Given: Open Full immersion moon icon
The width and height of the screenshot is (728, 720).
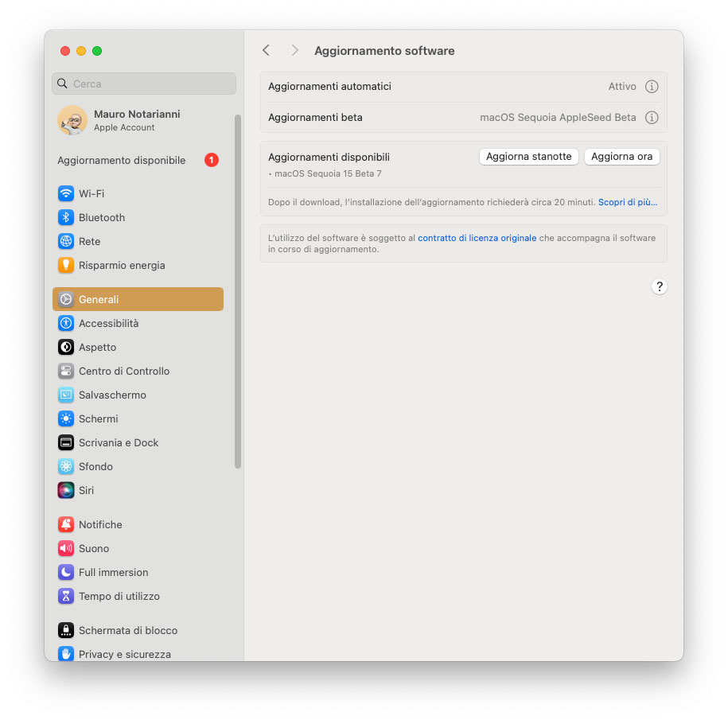Looking at the screenshot, I should [x=66, y=572].
